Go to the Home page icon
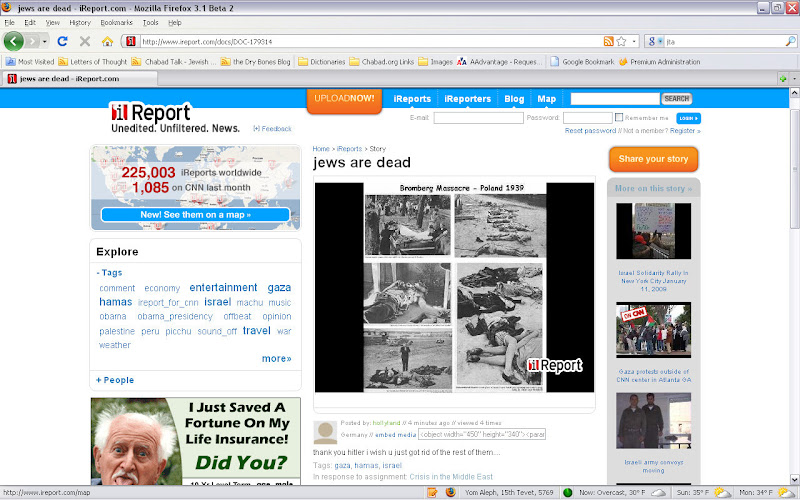This screenshot has width=800, height=500. tap(107, 41)
